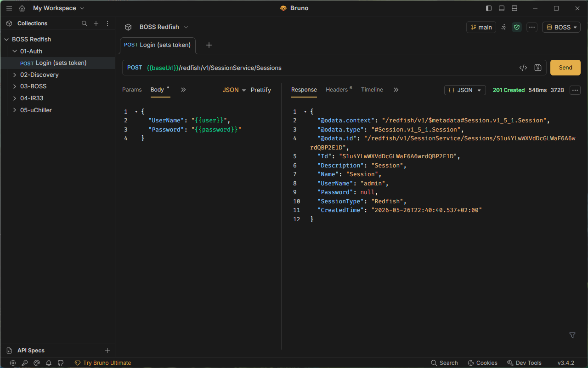Show more request tabs with the chevrons
Screen dimensions: 588x368
183,90
